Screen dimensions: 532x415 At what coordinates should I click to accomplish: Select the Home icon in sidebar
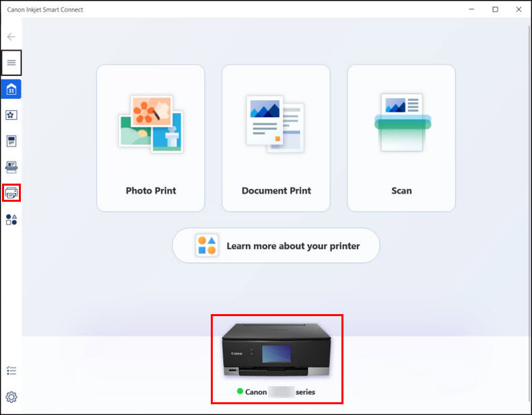[x=11, y=89]
